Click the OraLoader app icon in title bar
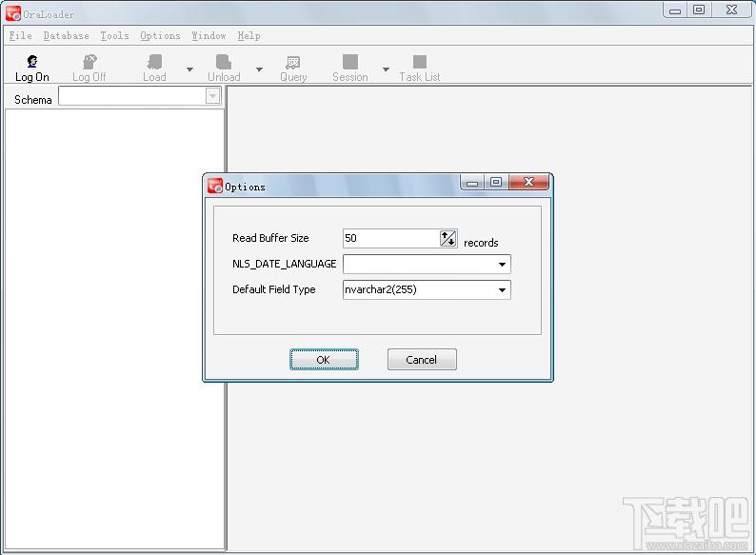This screenshot has height=555, width=756. point(13,13)
